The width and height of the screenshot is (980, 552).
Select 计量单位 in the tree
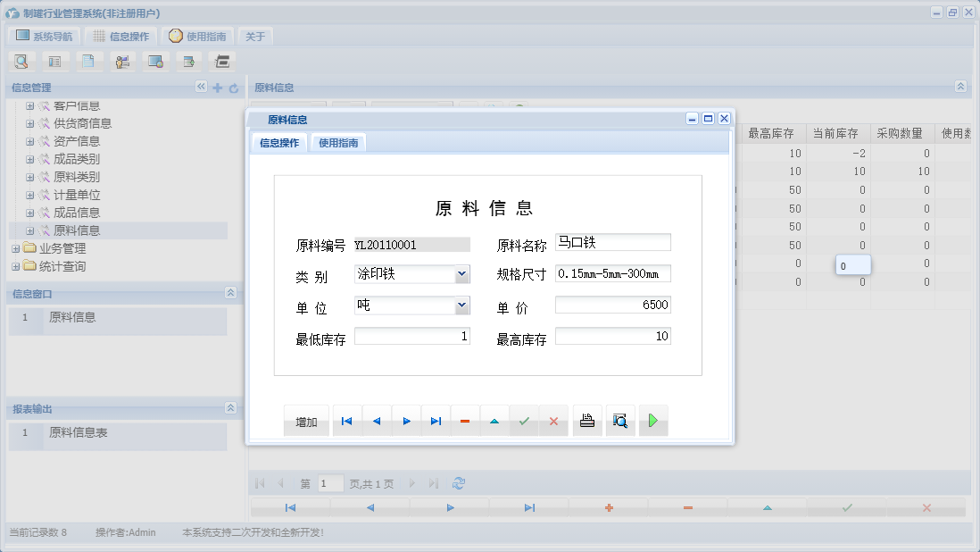tap(77, 195)
